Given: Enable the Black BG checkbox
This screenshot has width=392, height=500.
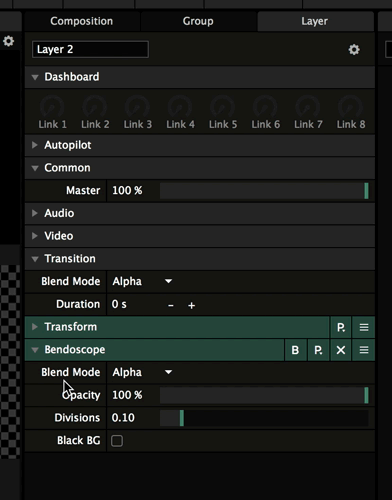Looking at the screenshot, I should point(117,441).
